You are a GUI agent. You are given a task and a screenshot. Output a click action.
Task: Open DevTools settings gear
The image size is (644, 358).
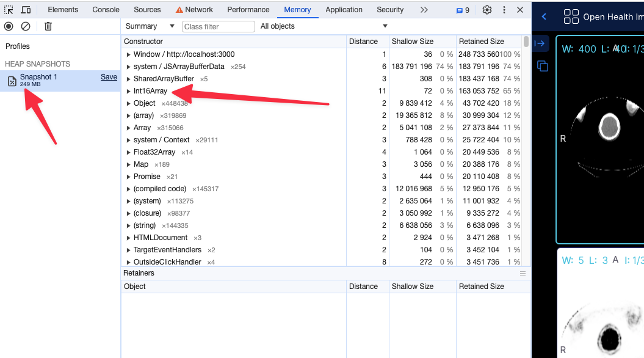click(x=487, y=10)
